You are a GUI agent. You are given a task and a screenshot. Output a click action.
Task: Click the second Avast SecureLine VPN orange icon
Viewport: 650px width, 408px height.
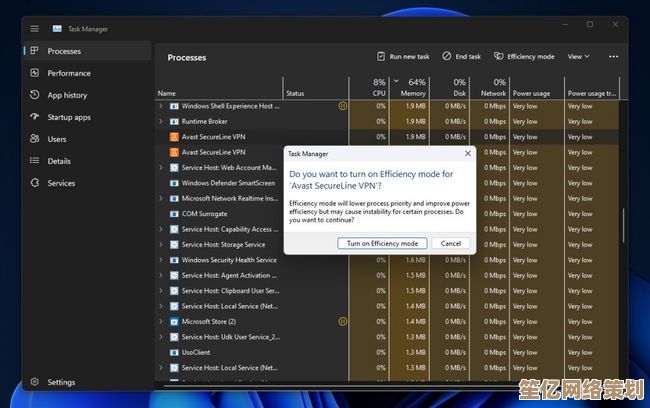174,152
